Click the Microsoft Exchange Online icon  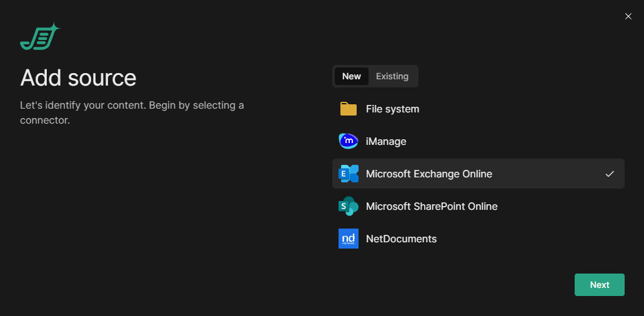348,174
